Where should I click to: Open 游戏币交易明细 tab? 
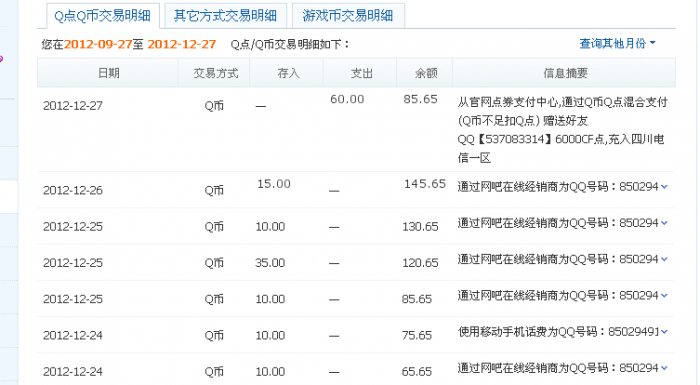tap(348, 16)
